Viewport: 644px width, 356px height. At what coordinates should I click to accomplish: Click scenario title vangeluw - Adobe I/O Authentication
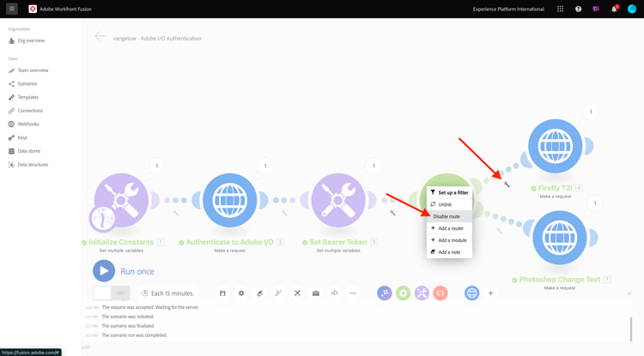click(x=157, y=38)
